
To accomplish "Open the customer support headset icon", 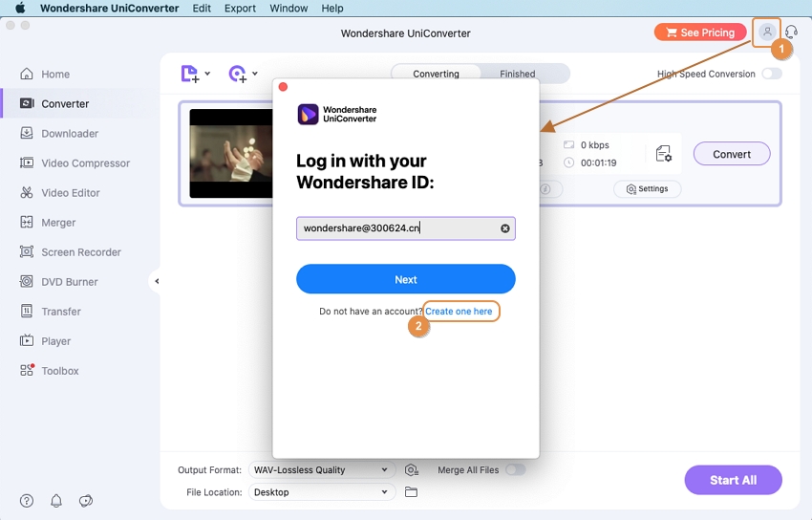I will coord(791,32).
